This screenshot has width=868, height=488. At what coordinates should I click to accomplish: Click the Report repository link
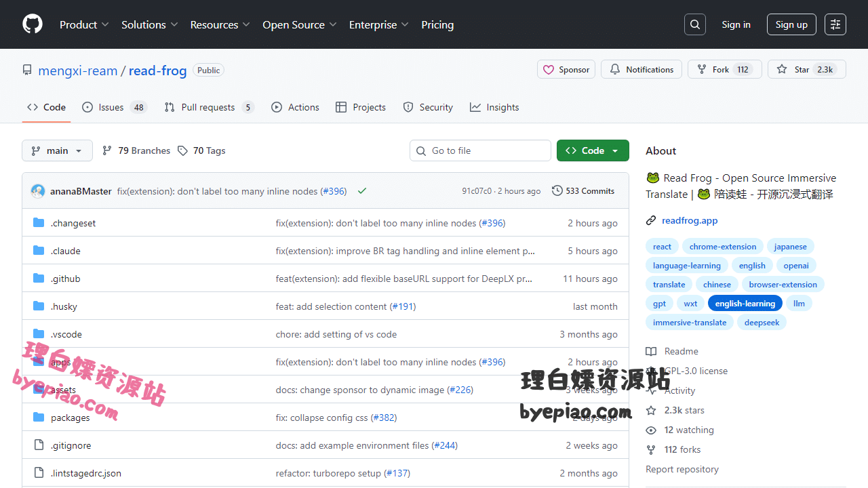[682, 469]
